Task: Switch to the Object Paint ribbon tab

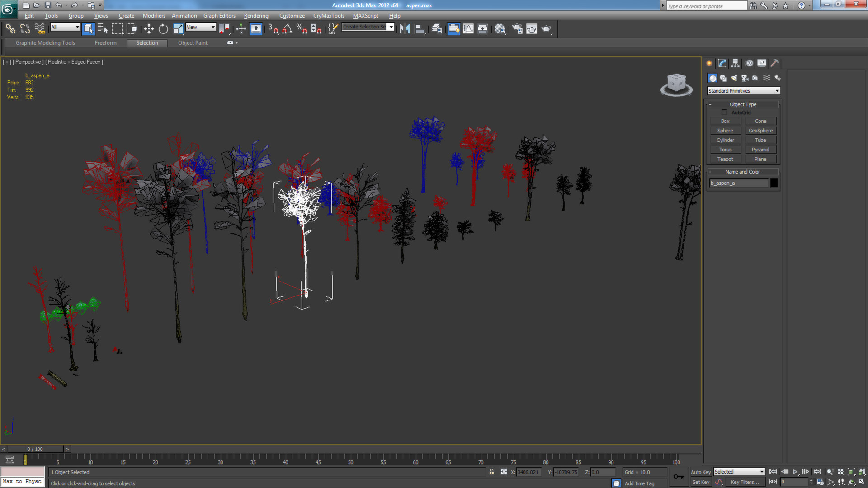Action: click(x=193, y=42)
